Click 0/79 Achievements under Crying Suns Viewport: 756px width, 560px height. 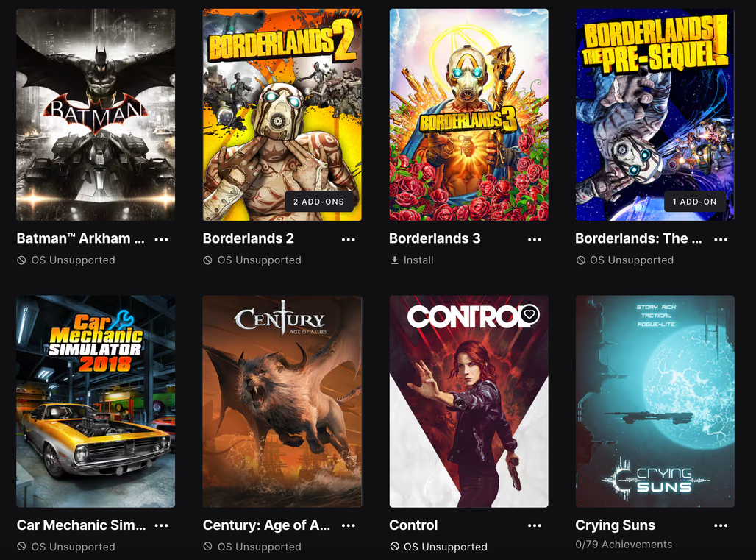[x=624, y=544]
